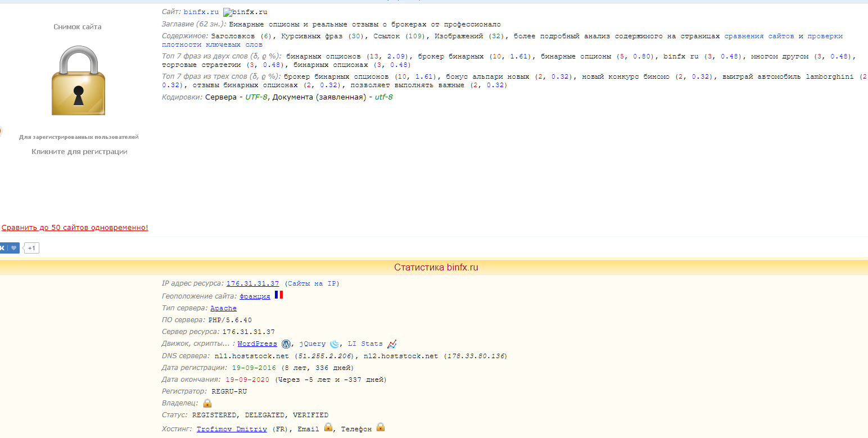Open the Apache server type link

pyautogui.click(x=223, y=308)
